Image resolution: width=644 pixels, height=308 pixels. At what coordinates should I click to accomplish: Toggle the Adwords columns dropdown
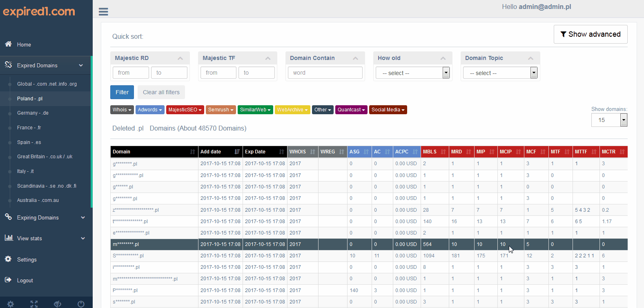pyautogui.click(x=150, y=110)
